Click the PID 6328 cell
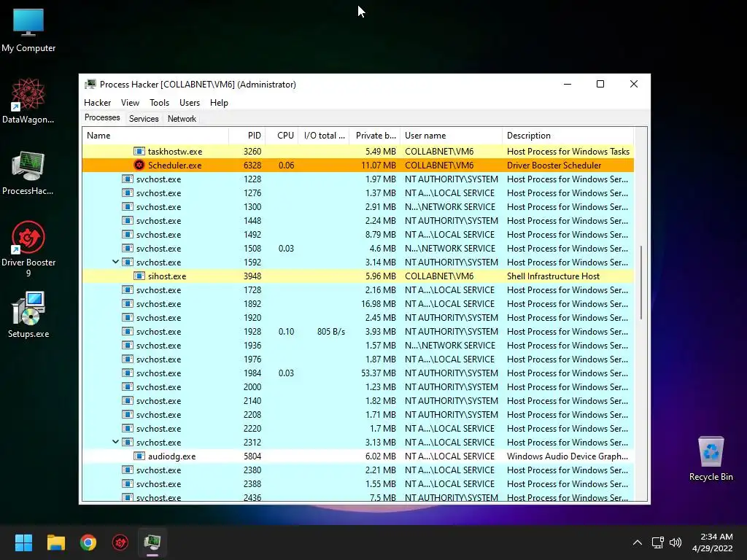This screenshot has height=560, width=747. point(252,166)
